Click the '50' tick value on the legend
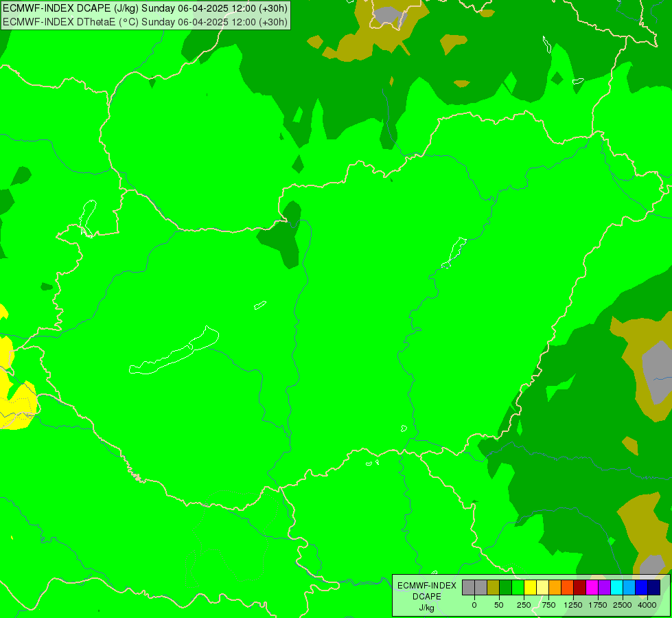672x618 pixels. [x=499, y=605]
